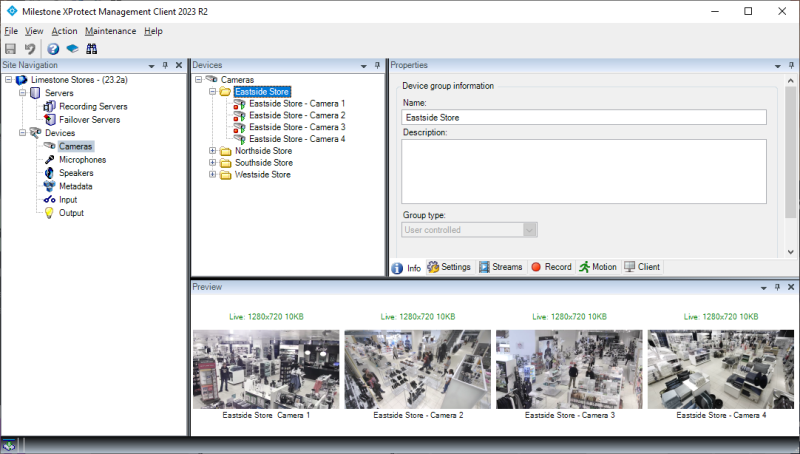
Task: Click the Microphones icon in Site Navigation
Action: click(49, 160)
